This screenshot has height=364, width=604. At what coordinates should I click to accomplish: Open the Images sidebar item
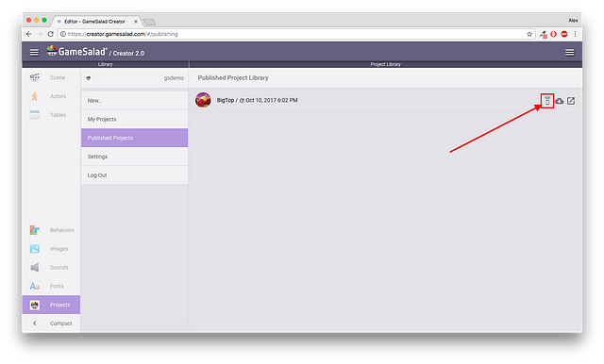coord(51,249)
